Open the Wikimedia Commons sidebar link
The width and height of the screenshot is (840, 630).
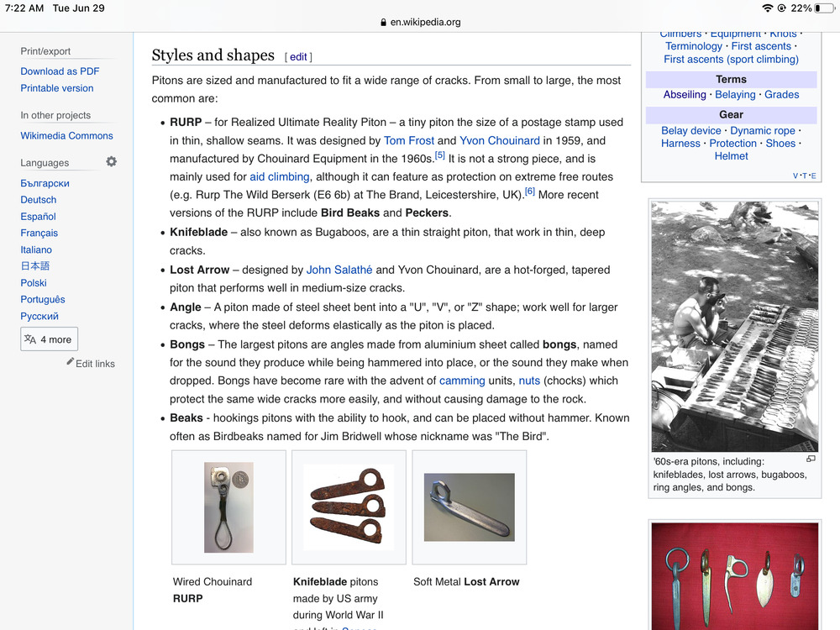(66, 135)
